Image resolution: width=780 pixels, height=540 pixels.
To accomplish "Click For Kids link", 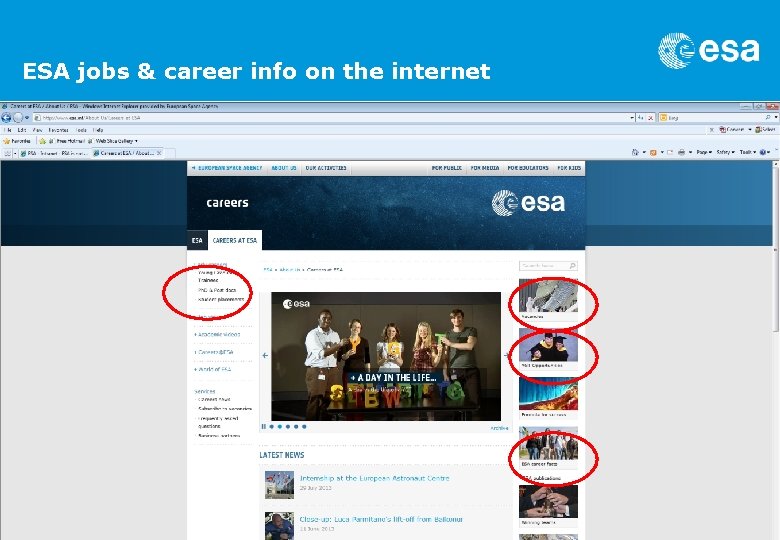I will 569,168.
